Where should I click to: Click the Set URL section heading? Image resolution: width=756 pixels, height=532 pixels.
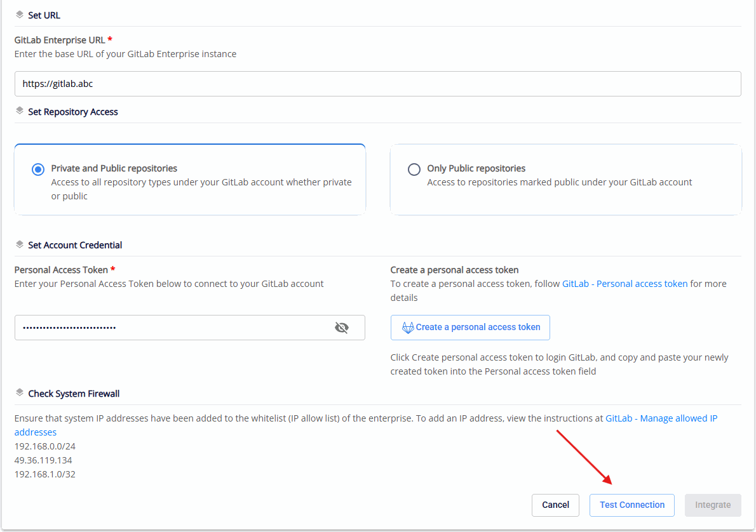pyautogui.click(x=44, y=15)
